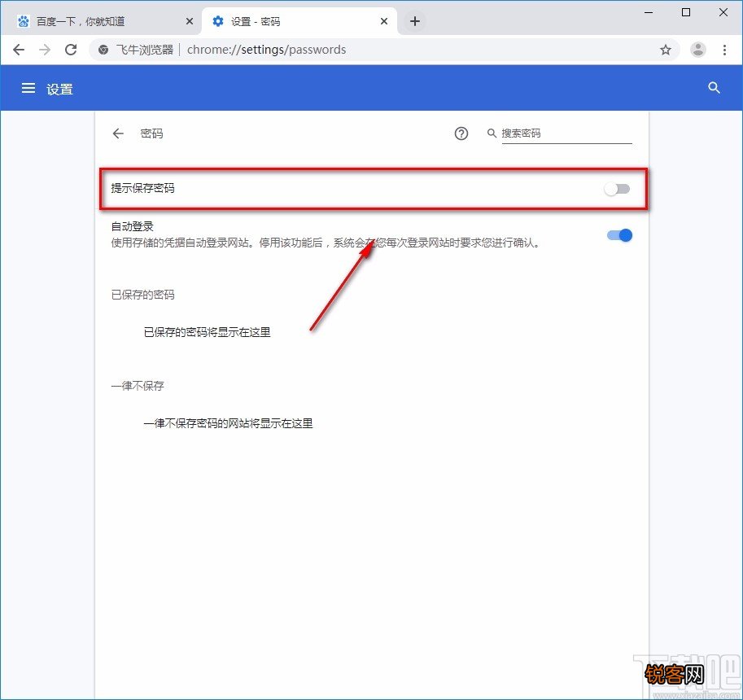The height and width of the screenshot is (700, 743).
Task: Open the browser profile avatar
Action: coord(698,49)
